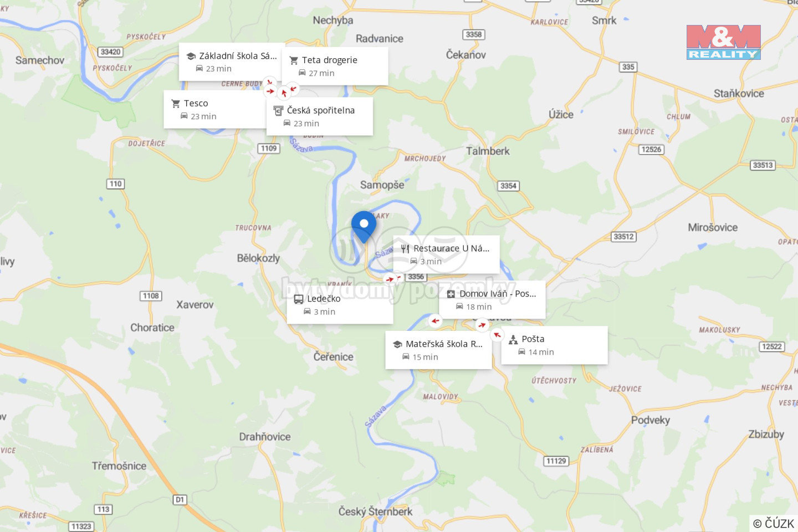Click the Český Šternberk town label
The height and width of the screenshot is (532, 798).
pos(375,511)
